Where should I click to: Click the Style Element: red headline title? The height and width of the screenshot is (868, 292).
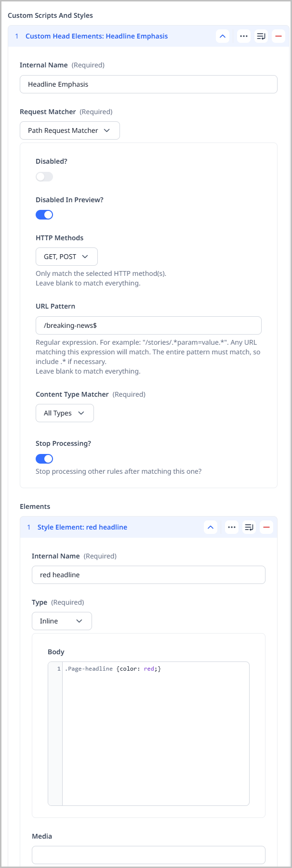coord(82,527)
